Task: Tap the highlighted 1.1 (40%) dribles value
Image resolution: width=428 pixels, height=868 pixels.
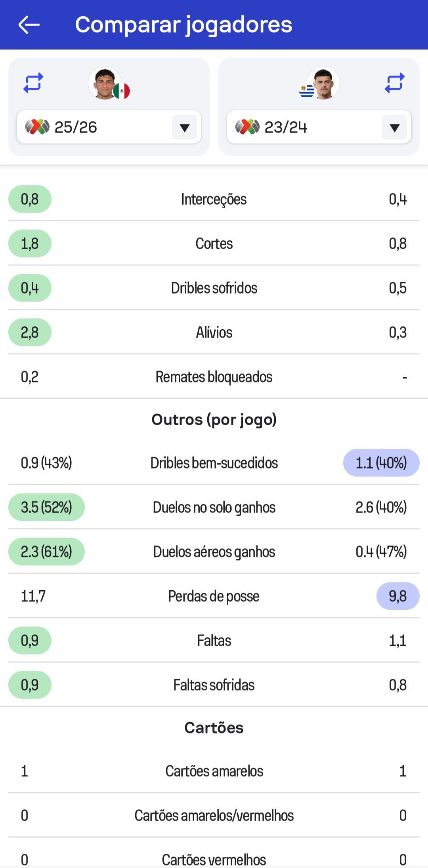Action: [x=381, y=463]
